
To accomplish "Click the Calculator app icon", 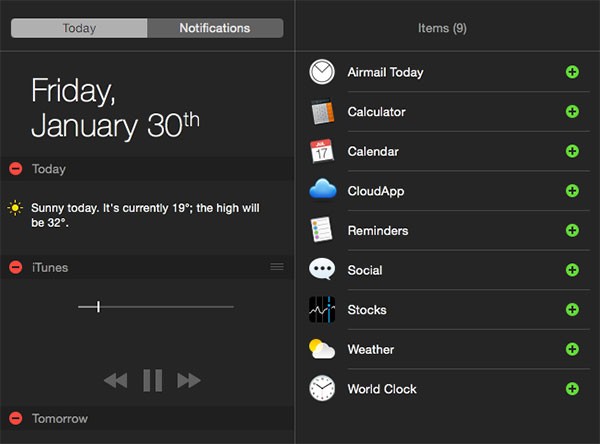I will click(322, 111).
